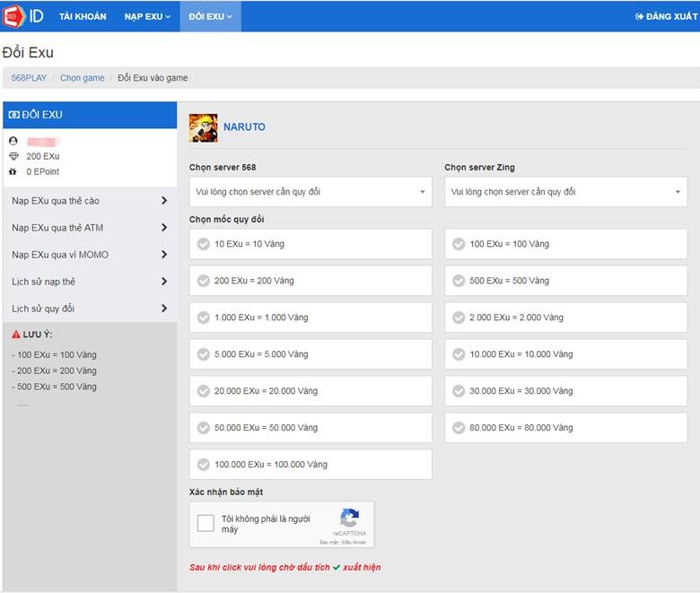Select 10.000 EXu = 10.000 Vàng tier

pyautogui.click(x=565, y=354)
